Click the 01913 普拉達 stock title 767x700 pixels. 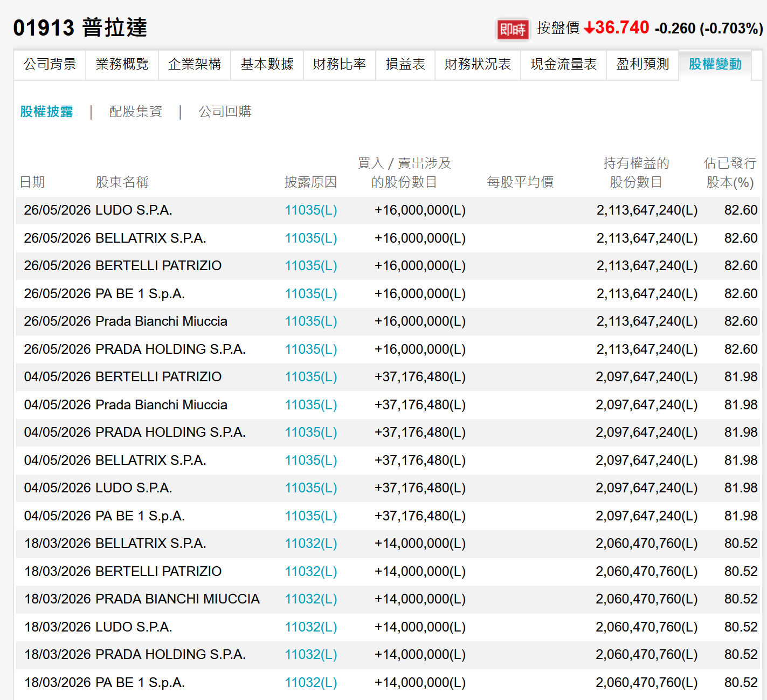80,28
